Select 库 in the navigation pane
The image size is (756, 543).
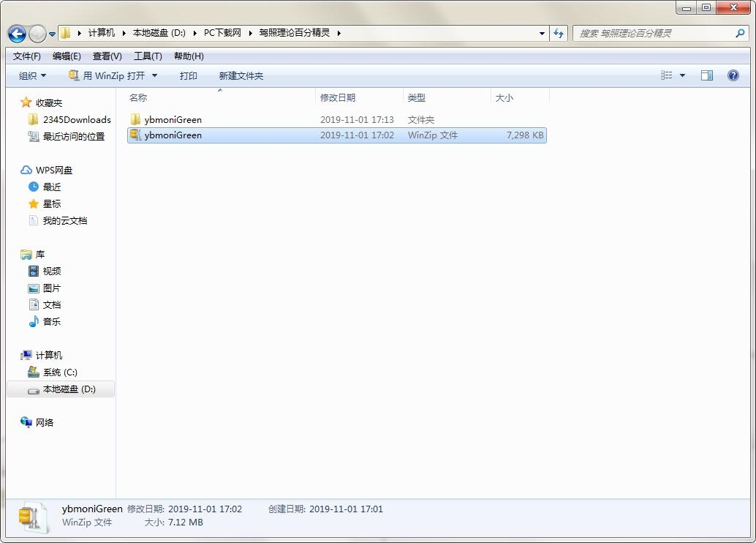click(33, 255)
